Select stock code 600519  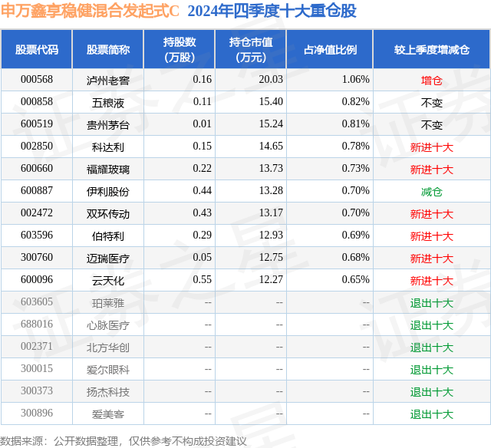37,124
